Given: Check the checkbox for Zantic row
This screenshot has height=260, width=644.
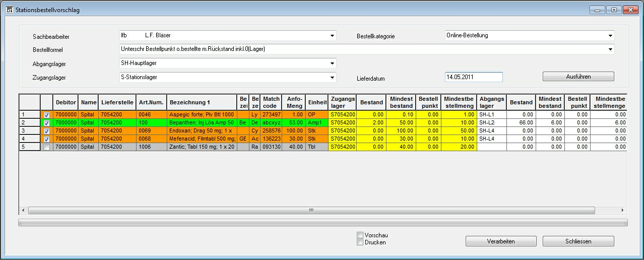Looking at the screenshot, I should tap(46, 147).
